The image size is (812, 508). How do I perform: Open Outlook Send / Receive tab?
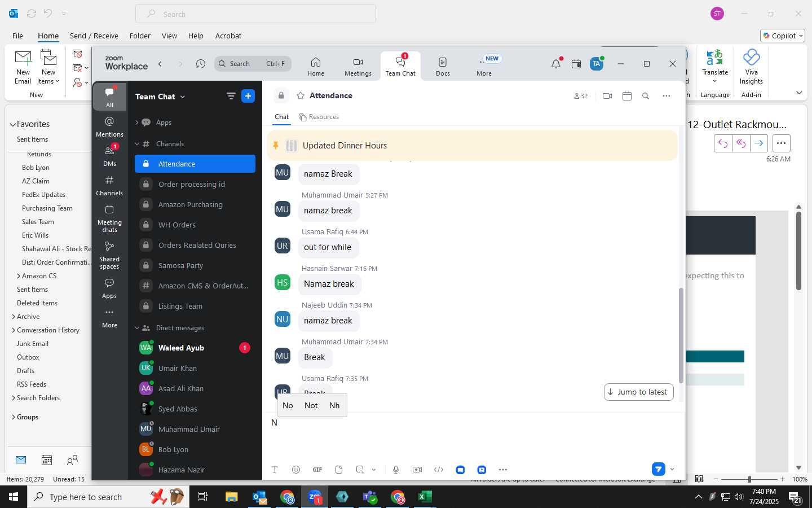click(x=94, y=36)
